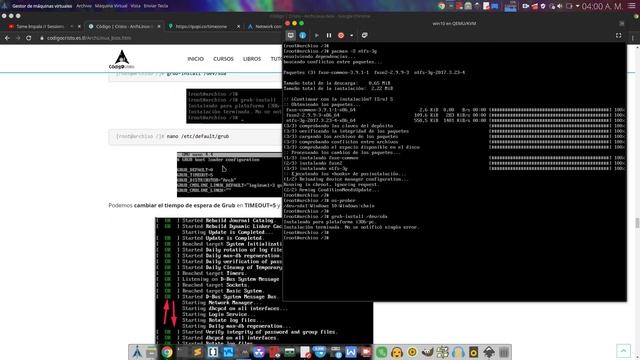Open the VM snapshots manager icon
640x360 pixels.
(x=364, y=36)
